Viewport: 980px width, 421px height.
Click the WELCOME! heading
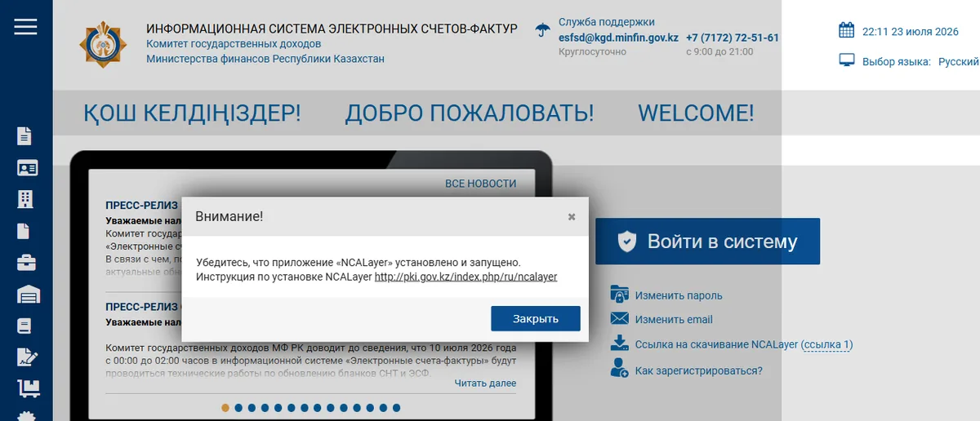tap(696, 113)
